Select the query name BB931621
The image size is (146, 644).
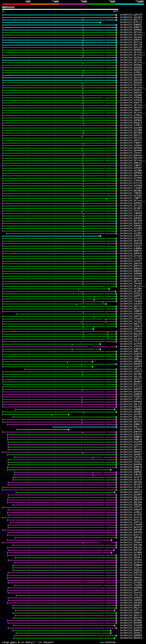(8, 8)
